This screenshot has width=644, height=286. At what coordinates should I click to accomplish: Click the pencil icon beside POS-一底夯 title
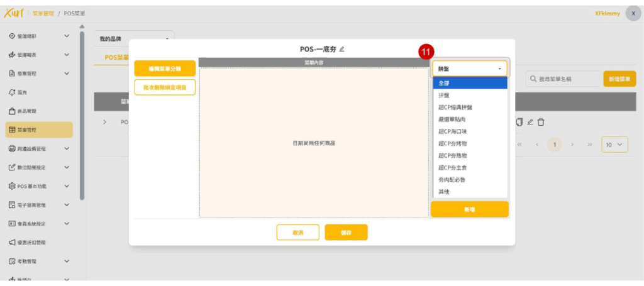point(342,49)
